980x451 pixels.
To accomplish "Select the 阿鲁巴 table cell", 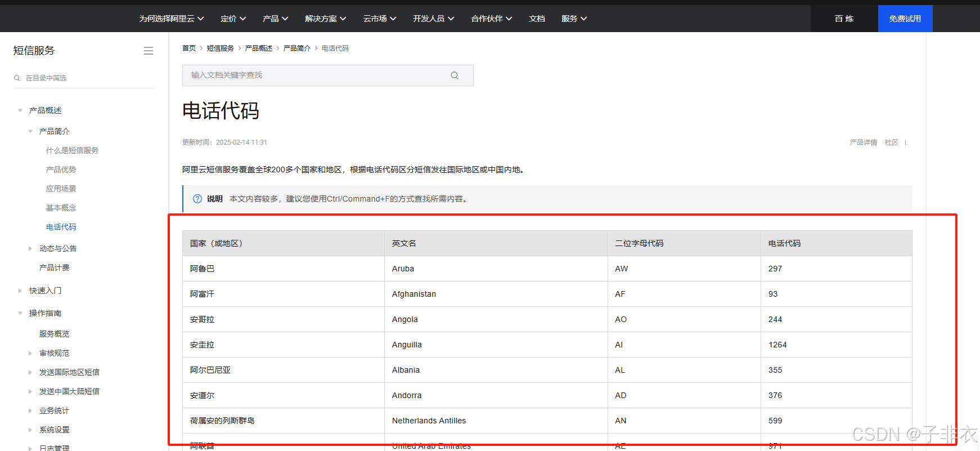I will click(284, 269).
